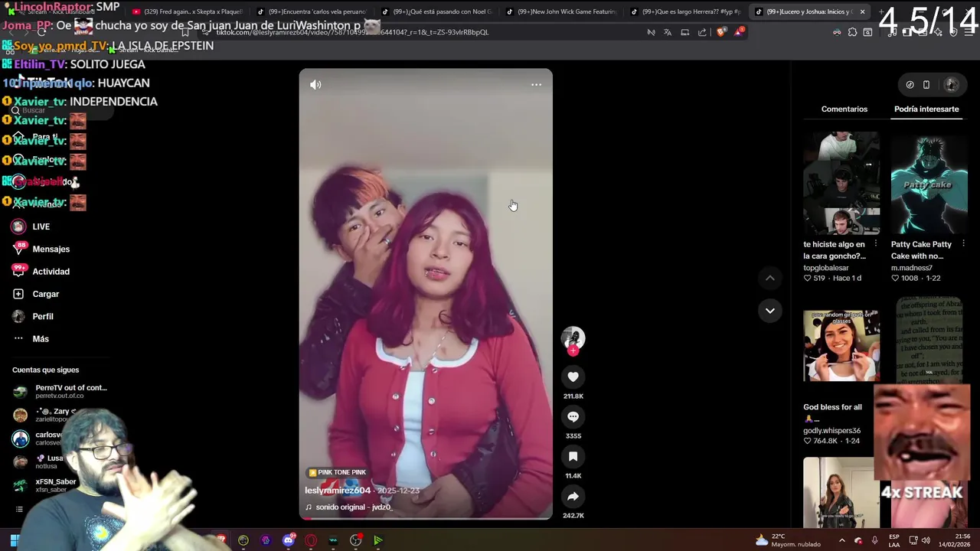Open more options beside 'te hiciste algo en la'
This screenshot has height=551, width=980.
(876, 244)
